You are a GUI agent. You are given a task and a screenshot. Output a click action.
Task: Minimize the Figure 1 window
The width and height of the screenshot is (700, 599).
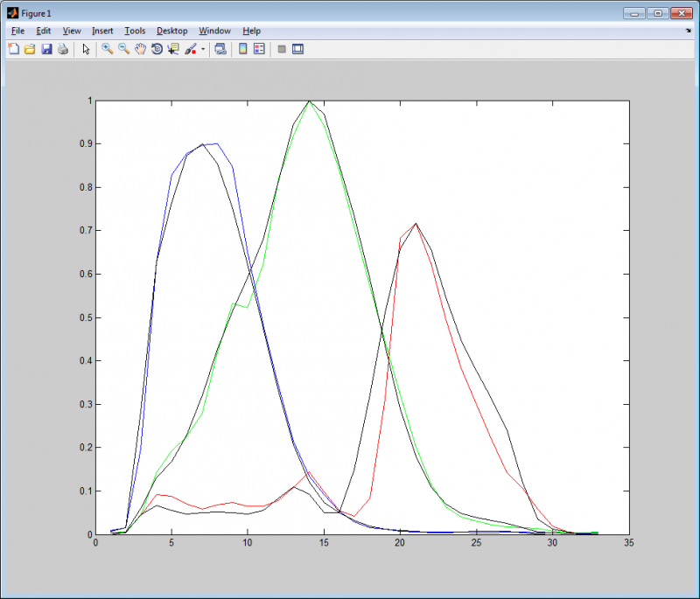point(633,13)
